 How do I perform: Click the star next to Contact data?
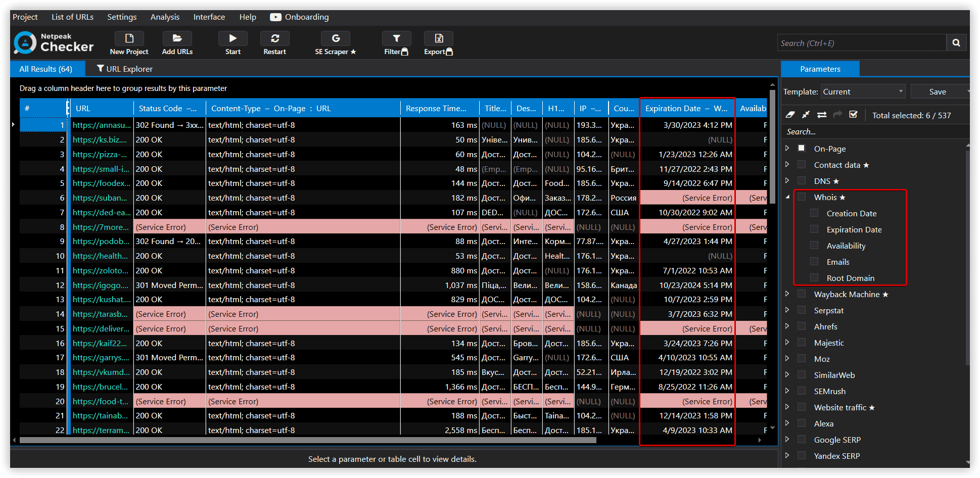[x=866, y=165]
